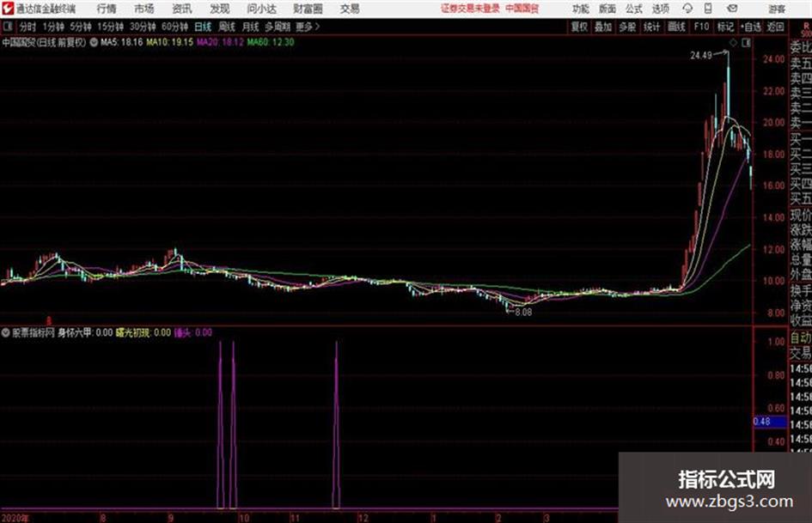Click the 多股 toolbar button

click(x=627, y=27)
